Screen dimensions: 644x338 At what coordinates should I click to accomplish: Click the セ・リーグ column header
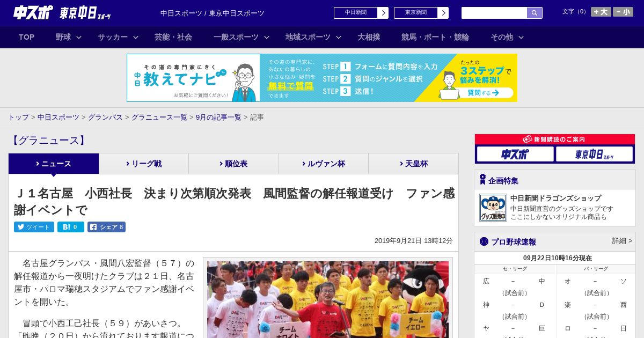point(515,269)
